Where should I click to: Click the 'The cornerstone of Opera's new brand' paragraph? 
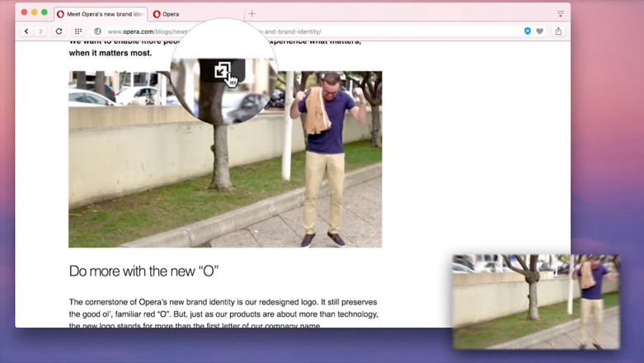tap(223, 313)
